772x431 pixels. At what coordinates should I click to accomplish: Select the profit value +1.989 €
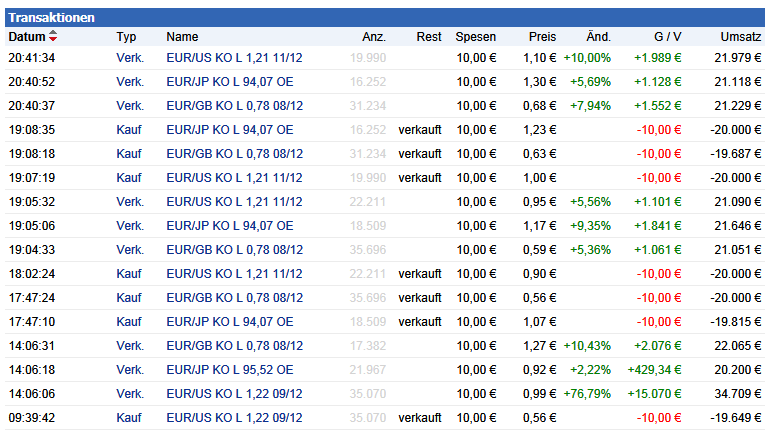(x=658, y=58)
